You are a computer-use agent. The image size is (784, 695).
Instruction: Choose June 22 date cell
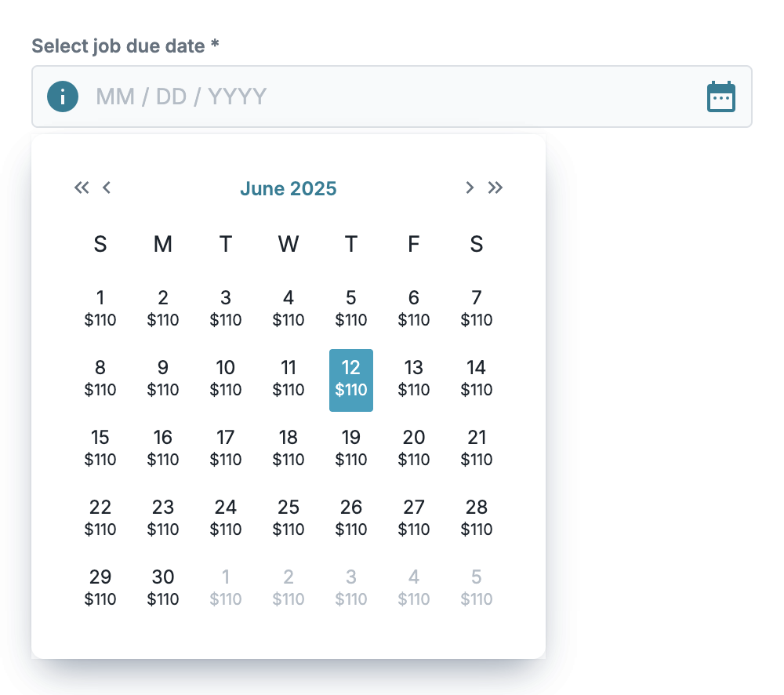(100, 519)
